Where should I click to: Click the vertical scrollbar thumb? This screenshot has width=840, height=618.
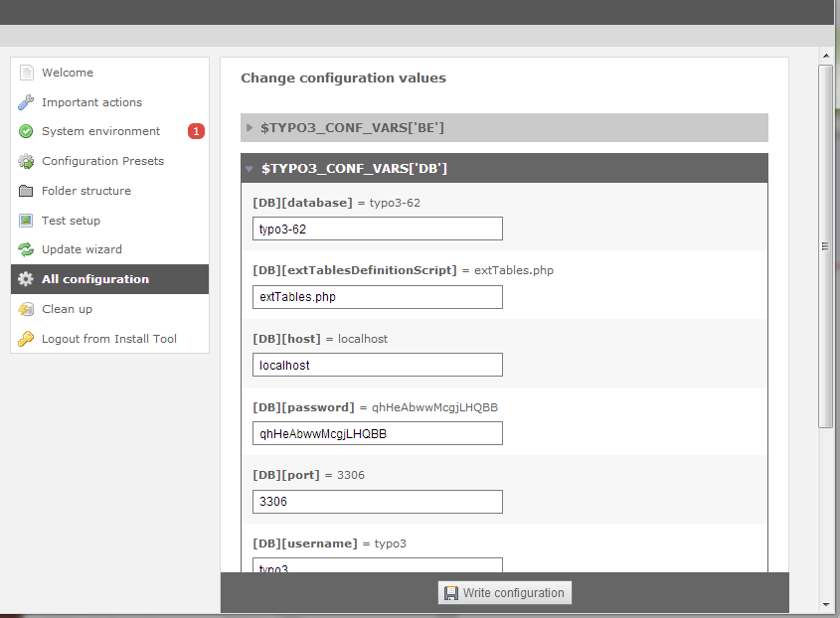coord(825,246)
